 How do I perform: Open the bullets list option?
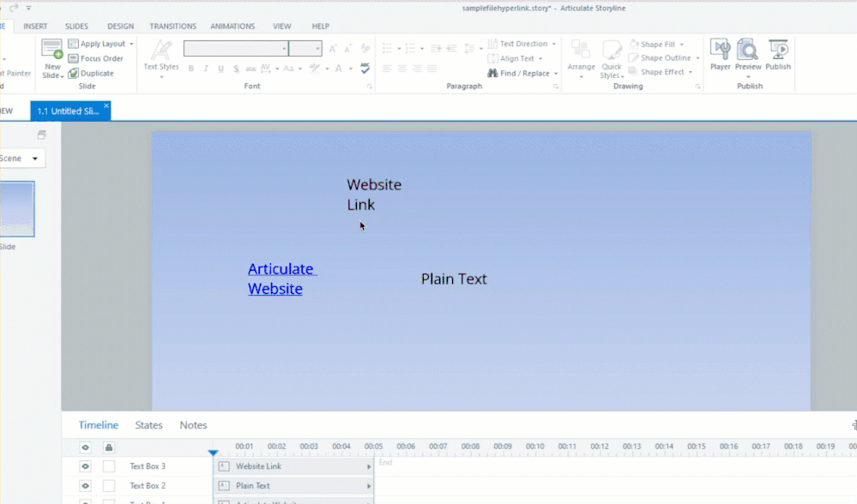pyautogui.click(x=391, y=49)
